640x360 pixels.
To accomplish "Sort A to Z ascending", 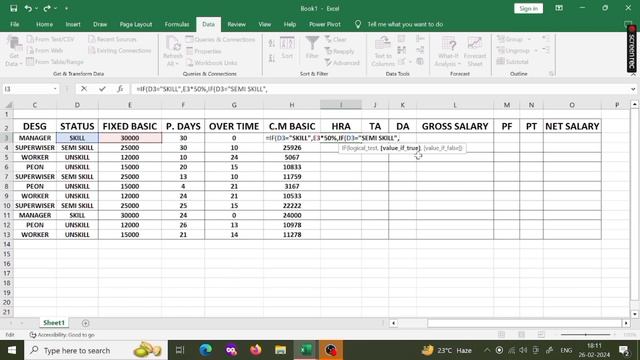I will point(271,43).
